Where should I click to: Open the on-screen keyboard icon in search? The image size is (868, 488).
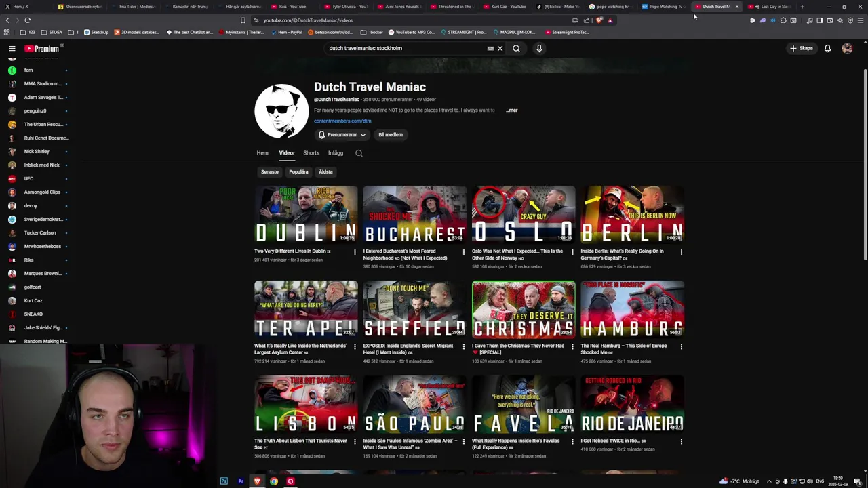click(x=490, y=48)
